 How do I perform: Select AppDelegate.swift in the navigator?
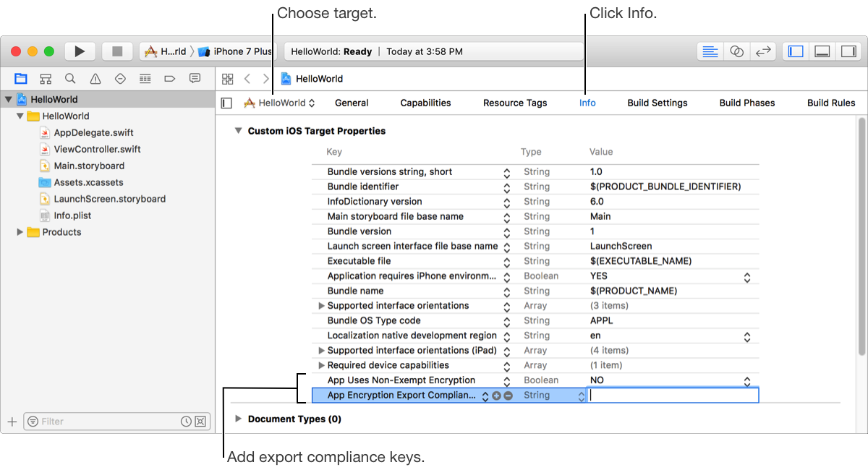coord(93,132)
